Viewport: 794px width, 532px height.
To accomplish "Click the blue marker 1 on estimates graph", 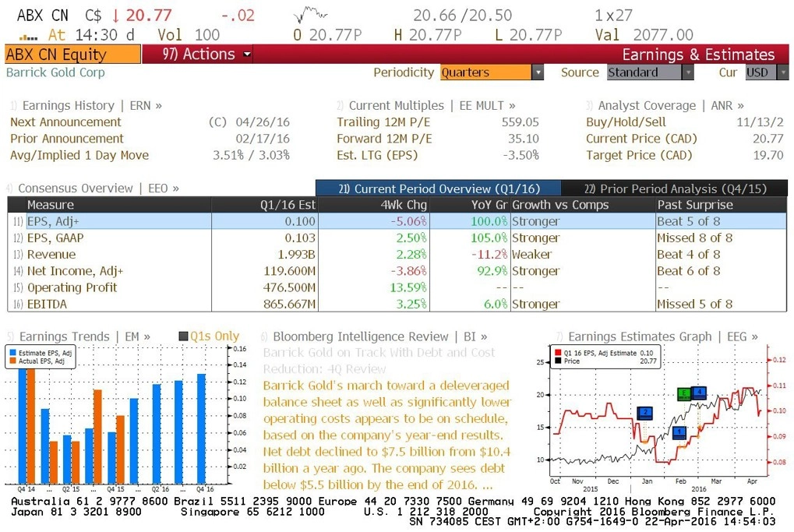I will coord(679,432).
